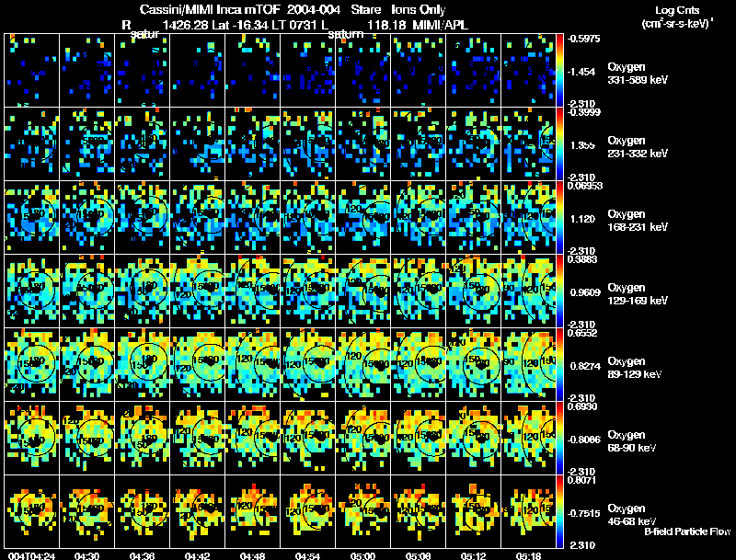Click the colorbar midpoint value '-1.454'
The width and height of the screenshot is (736, 560).
point(581,72)
